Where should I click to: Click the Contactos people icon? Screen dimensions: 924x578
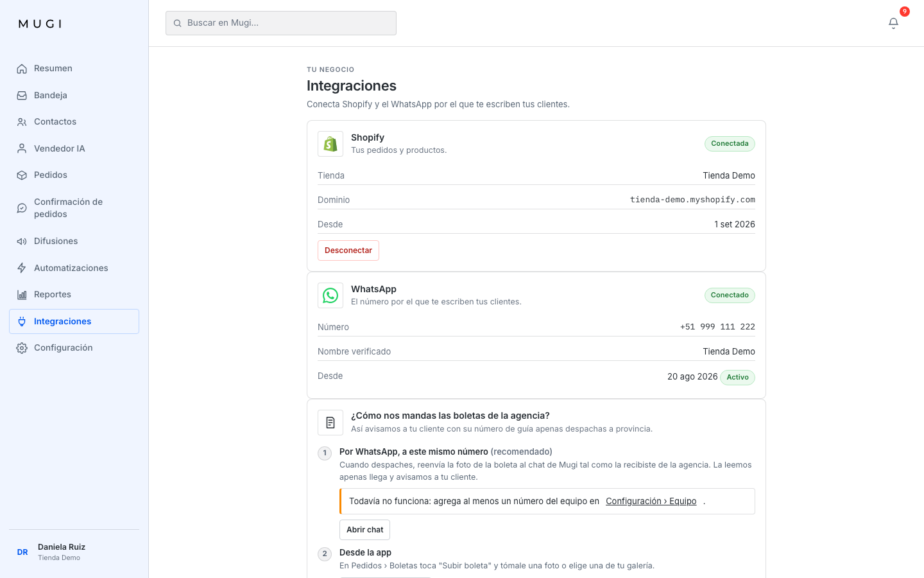click(22, 122)
